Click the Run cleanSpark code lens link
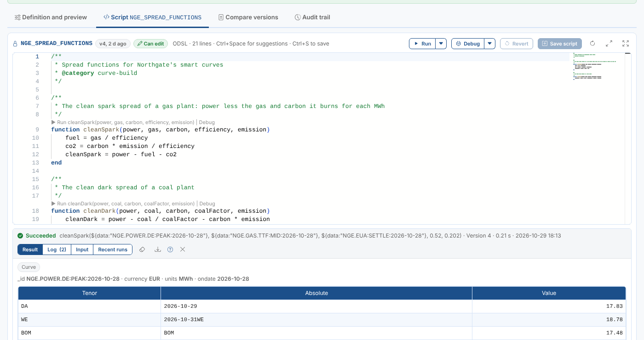Viewport: 644px width, 340px height. (x=123, y=122)
